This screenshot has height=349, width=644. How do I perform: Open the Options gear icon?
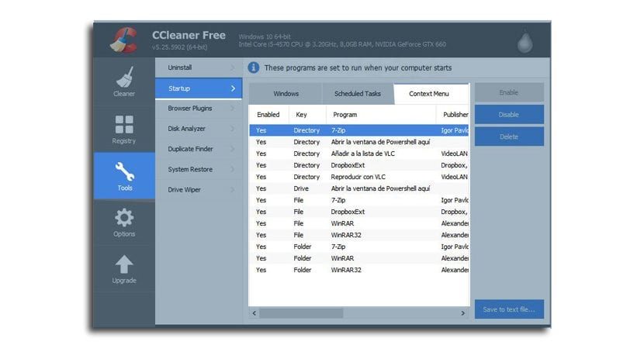click(x=124, y=218)
